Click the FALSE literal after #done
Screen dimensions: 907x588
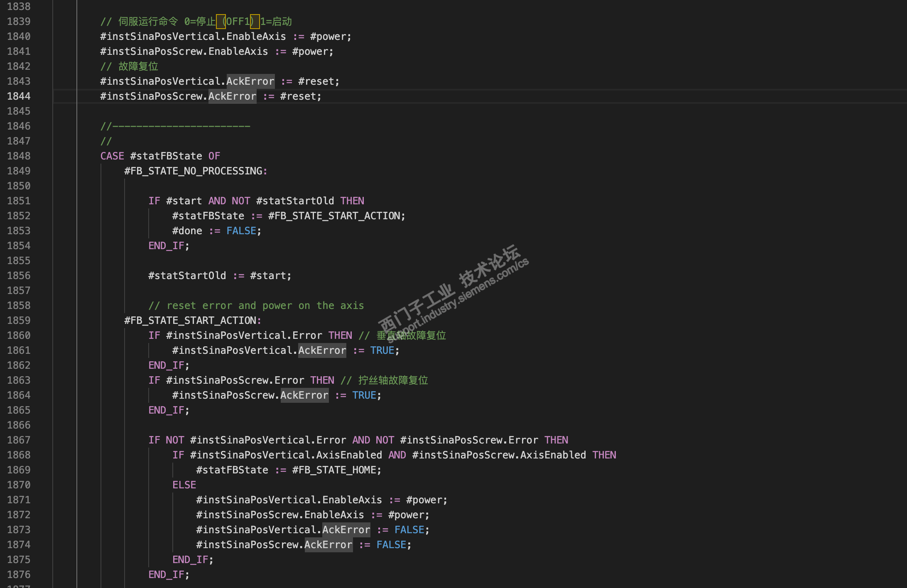[241, 230]
